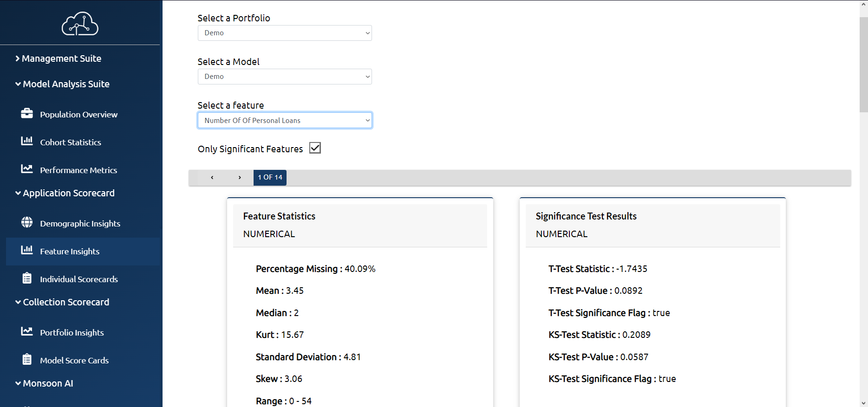Click the Model Score Cards clipboard icon
Viewport: 868px width, 407px height.
click(27, 359)
